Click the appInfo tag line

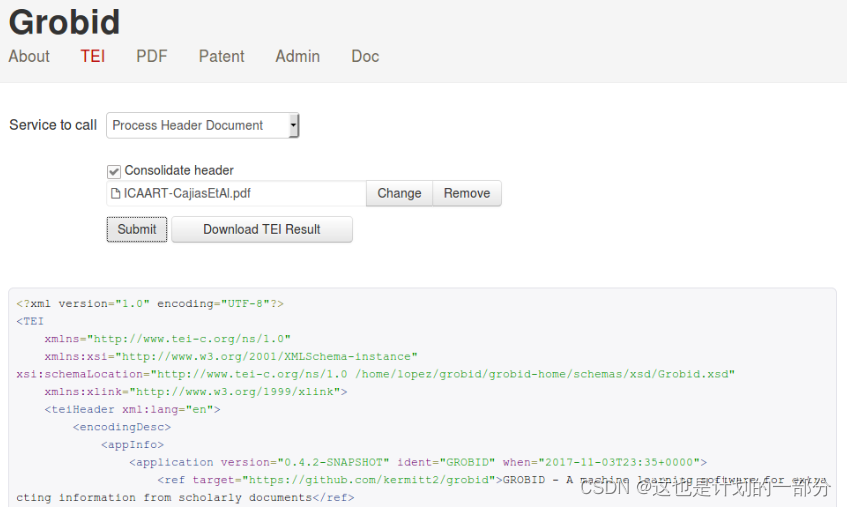point(132,445)
